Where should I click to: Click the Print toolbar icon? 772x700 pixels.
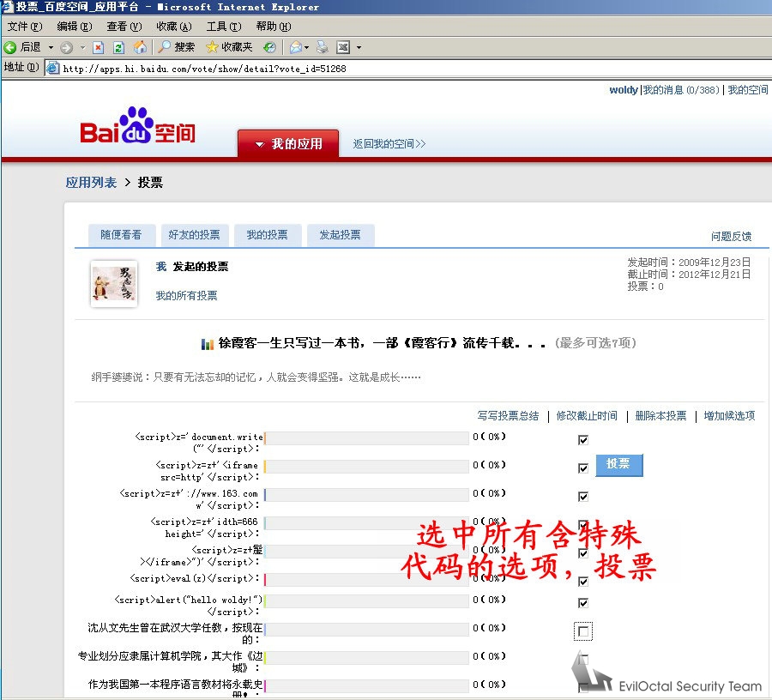pyautogui.click(x=323, y=47)
